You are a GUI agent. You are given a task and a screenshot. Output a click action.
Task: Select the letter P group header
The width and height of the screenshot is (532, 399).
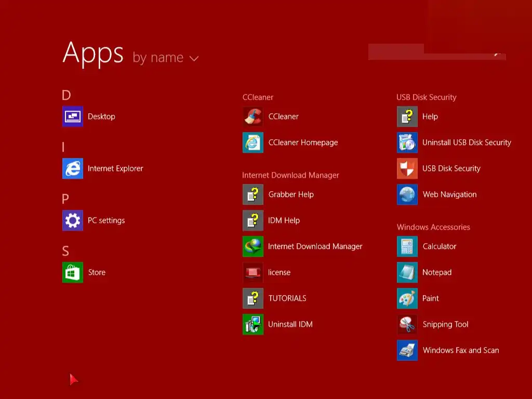(65, 199)
